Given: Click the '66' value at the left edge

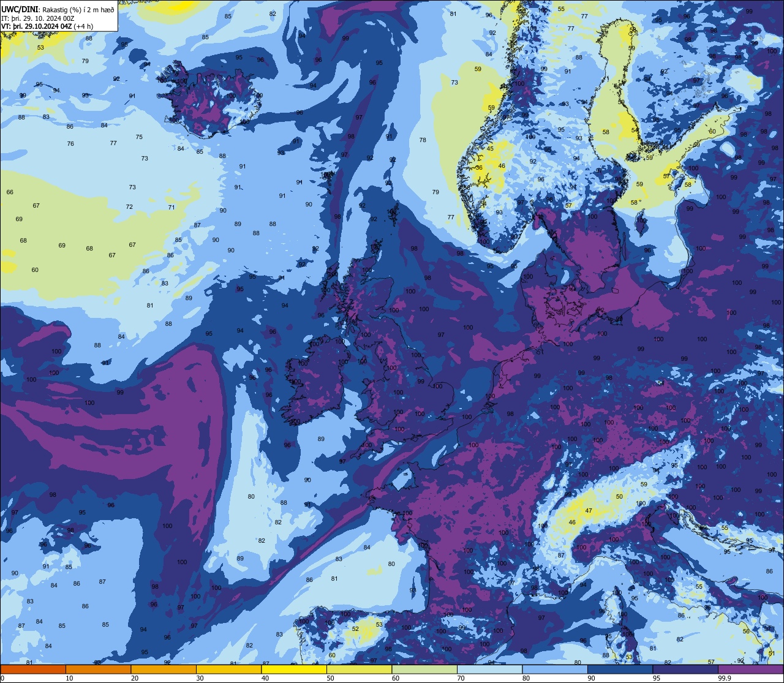Looking at the screenshot, I should [10, 192].
